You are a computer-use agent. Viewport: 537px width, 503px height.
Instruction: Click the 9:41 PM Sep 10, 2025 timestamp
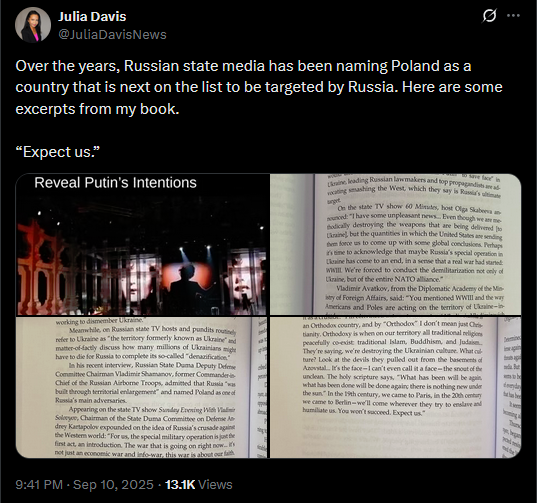tap(85, 485)
